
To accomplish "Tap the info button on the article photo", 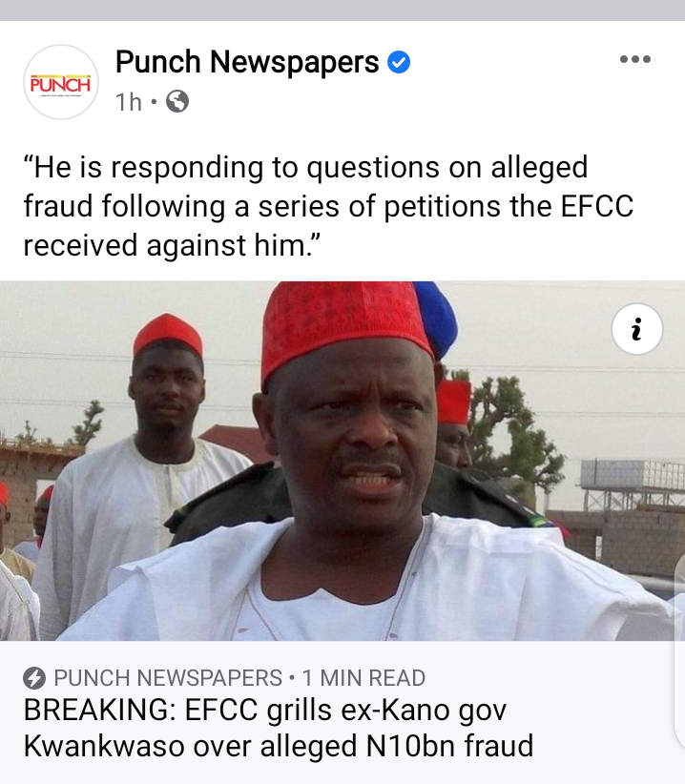I will point(637,329).
